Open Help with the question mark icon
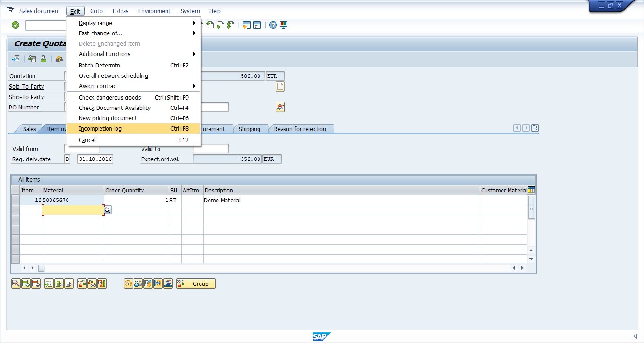 pyautogui.click(x=273, y=25)
